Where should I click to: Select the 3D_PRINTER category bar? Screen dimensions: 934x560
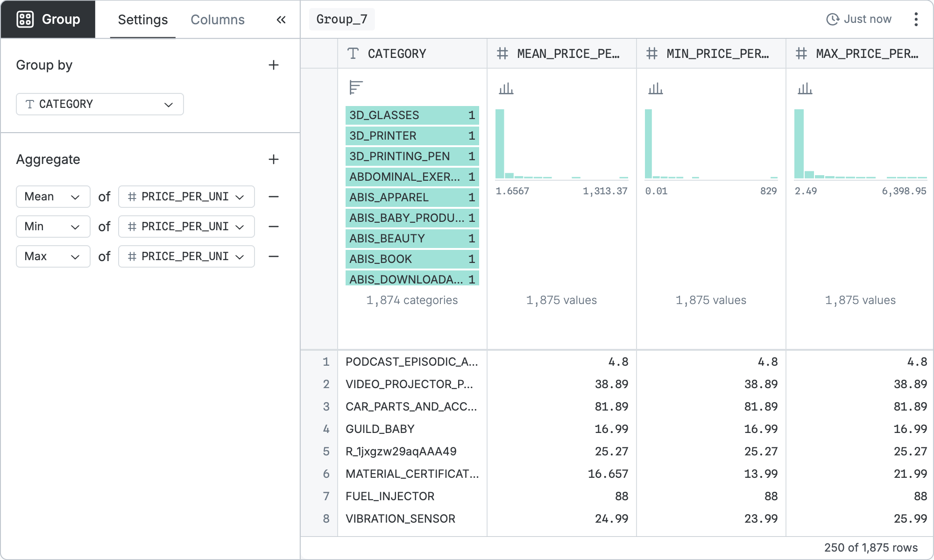(x=412, y=136)
